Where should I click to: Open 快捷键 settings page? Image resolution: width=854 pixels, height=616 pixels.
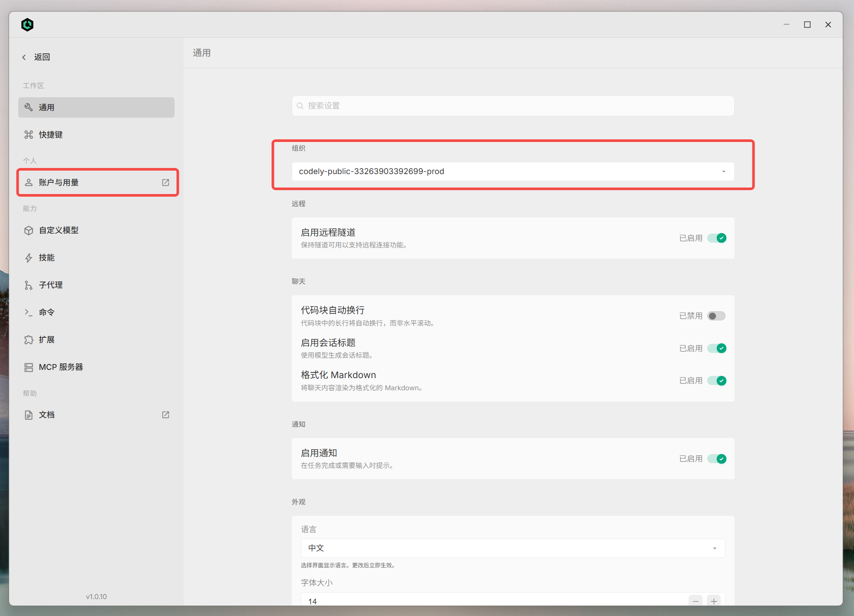(x=96, y=135)
